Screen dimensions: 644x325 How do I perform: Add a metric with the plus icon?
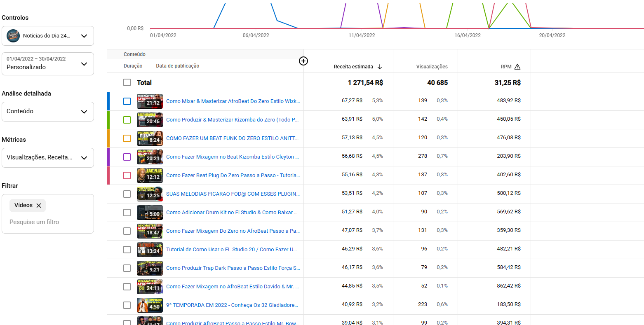pyautogui.click(x=303, y=61)
